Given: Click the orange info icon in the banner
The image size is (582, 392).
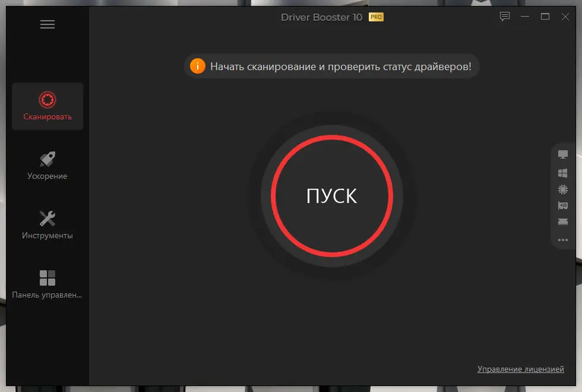Looking at the screenshot, I should pos(198,66).
